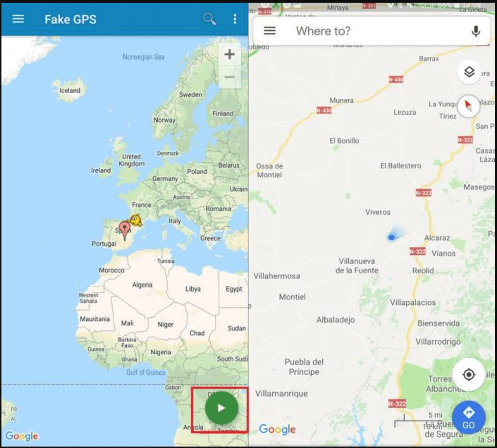
Task: Click the Greece label
Action: [210, 238]
